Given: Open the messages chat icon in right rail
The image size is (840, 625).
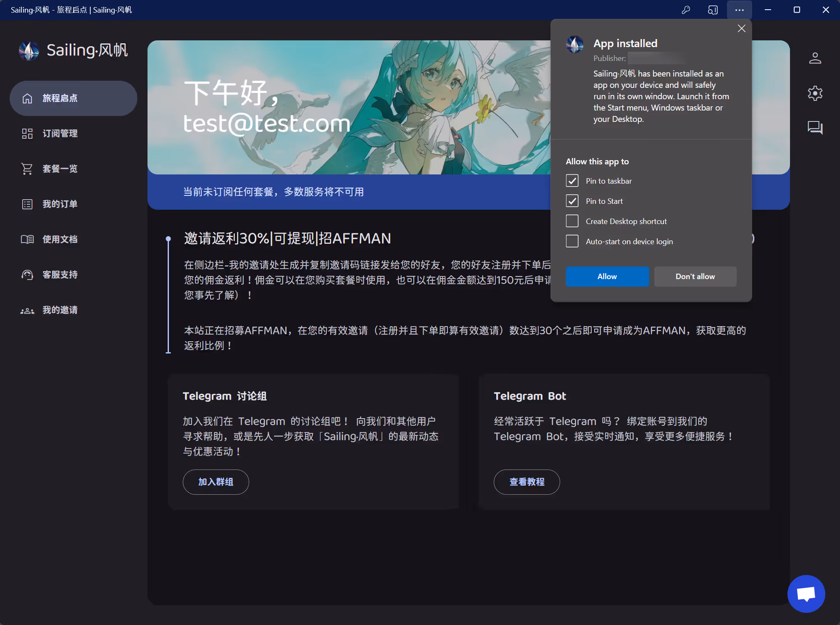Looking at the screenshot, I should (815, 128).
